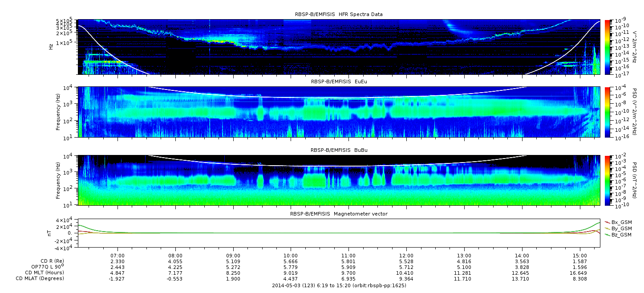Image resolution: width=644 pixels, height=293 pixels.
Task: Click the 07:00 time axis label
Action: (117, 255)
